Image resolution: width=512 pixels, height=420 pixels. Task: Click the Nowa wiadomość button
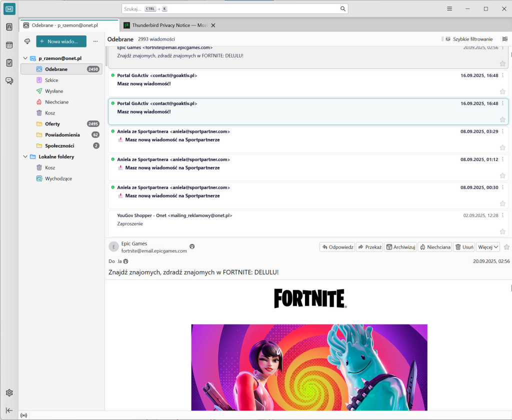(x=61, y=41)
